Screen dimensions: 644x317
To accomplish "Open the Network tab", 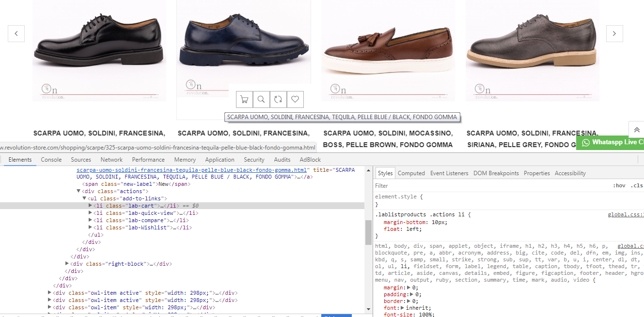I will (x=111, y=160).
